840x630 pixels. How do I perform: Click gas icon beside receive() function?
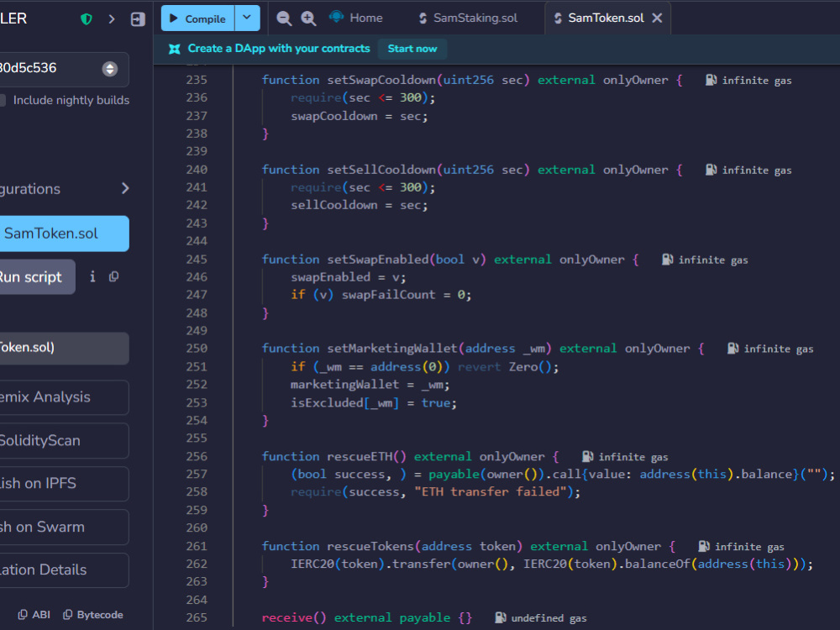[501, 617]
